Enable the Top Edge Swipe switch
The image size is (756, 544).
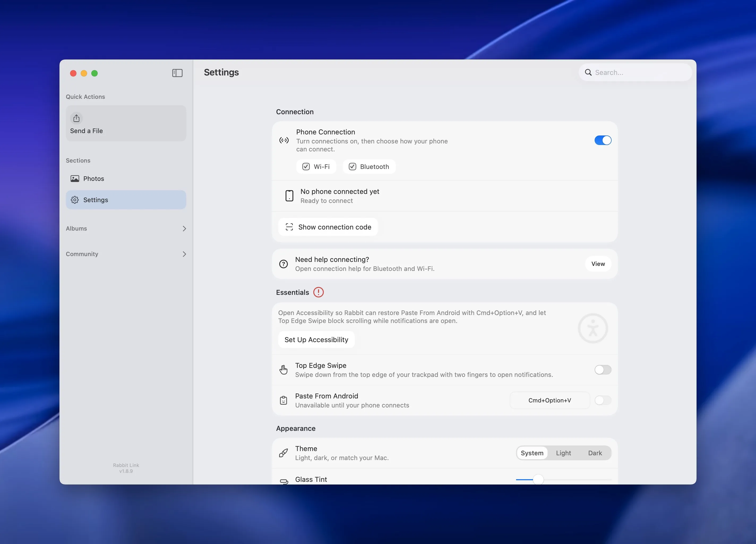click(x=603, y=370)
